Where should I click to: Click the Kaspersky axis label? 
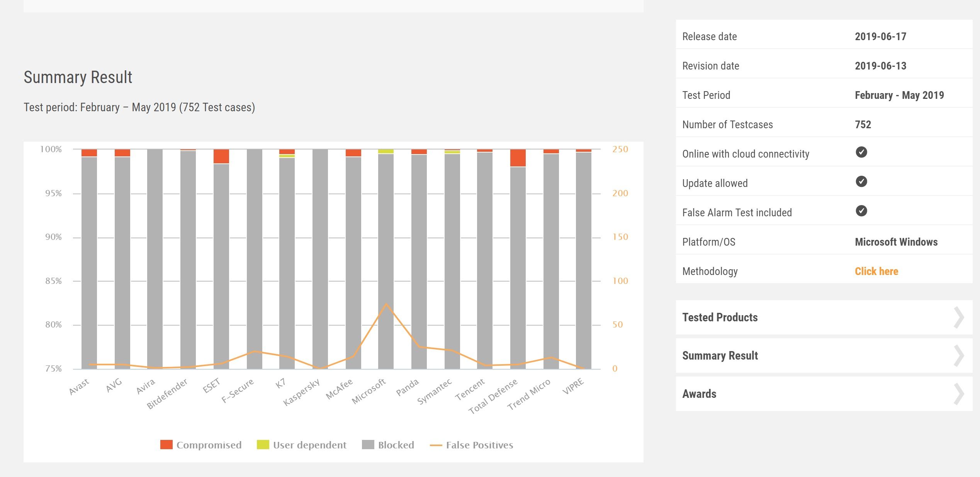(x=302, y=392)
